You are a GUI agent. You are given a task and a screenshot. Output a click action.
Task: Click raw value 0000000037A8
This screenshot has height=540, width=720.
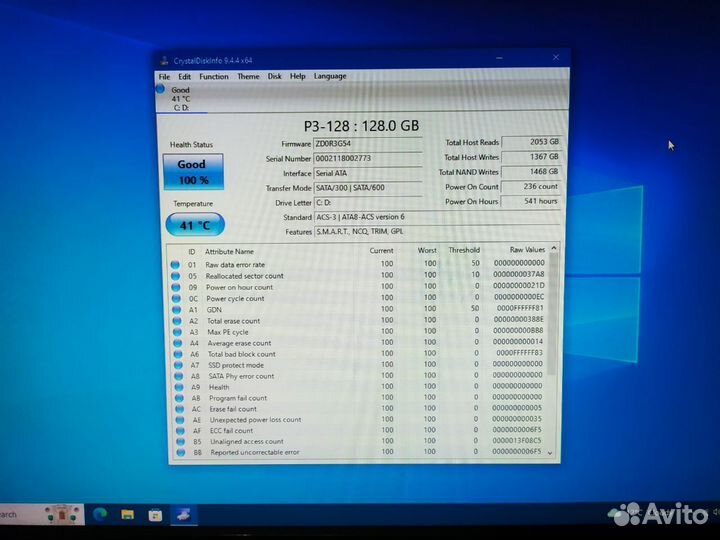pos(518,274)
